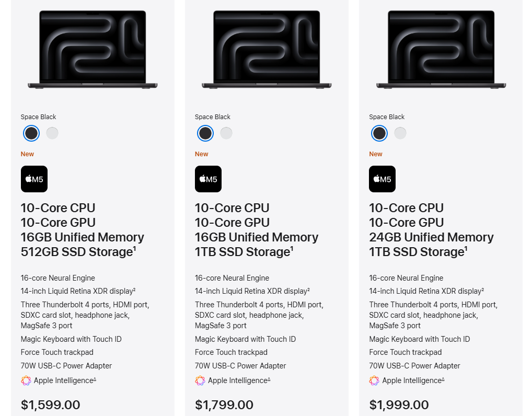Click the Apple Intelligence icon on the $1,799 model
The image size is (532, 416).
click(200, 380)
